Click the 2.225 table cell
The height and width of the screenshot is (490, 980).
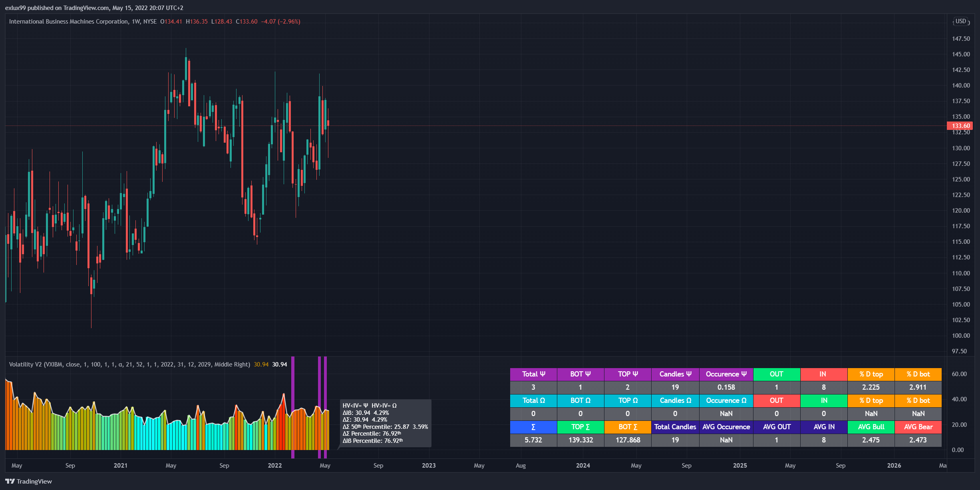pos(871,387)
